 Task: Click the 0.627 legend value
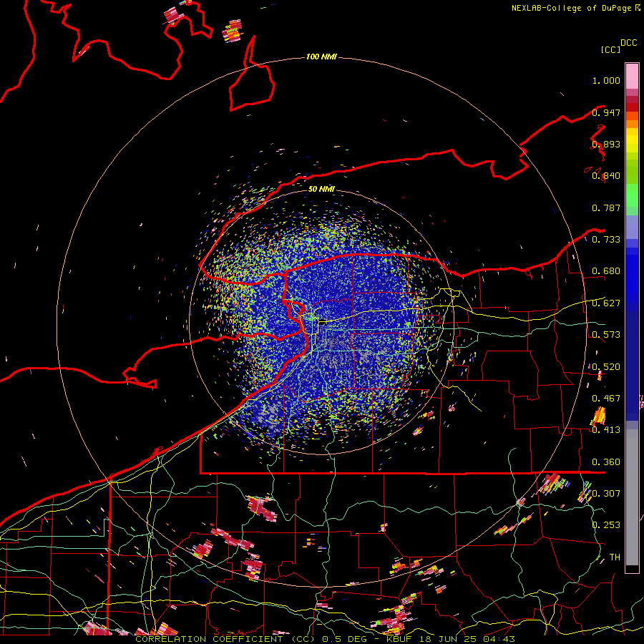[x=606, y=303]
